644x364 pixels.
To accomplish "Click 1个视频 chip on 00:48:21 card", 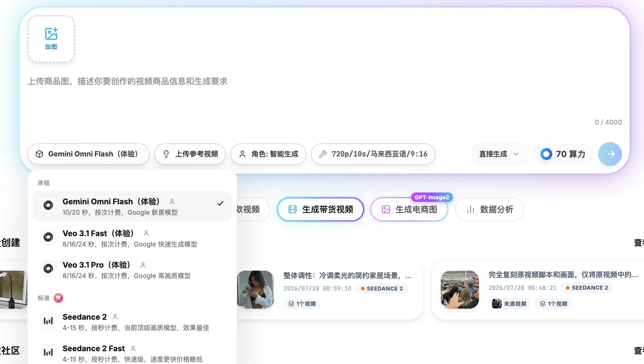I will pos(553,304).
